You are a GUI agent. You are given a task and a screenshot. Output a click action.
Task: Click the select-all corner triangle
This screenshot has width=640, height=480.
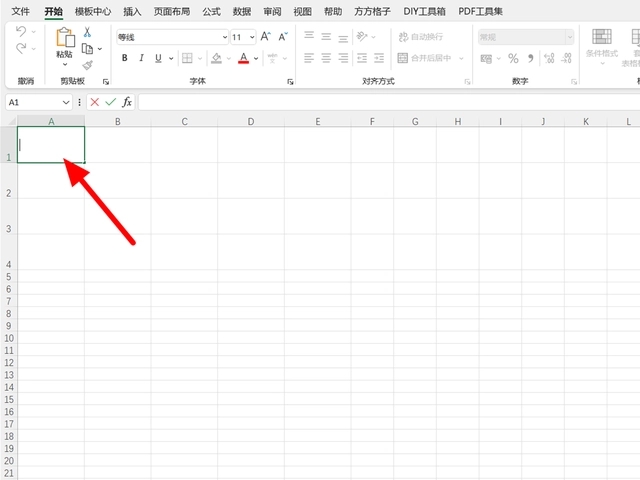(x=11, y=121)
